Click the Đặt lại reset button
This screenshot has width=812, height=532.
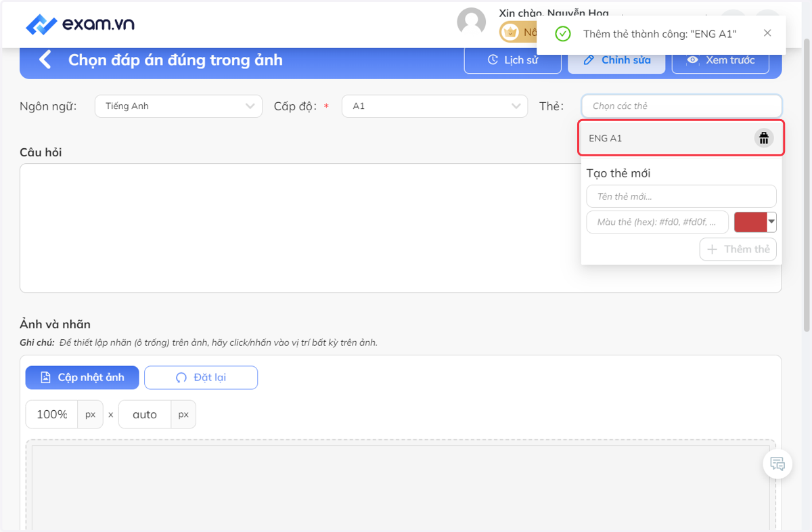pyautogui.click(x=201, y=378)
